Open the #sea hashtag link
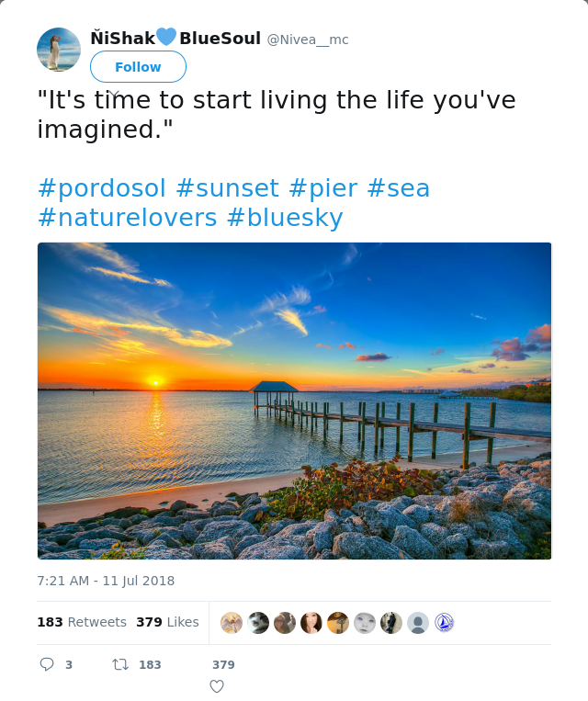Viewport: 588px width, 701px height. (x=399, y=187)
